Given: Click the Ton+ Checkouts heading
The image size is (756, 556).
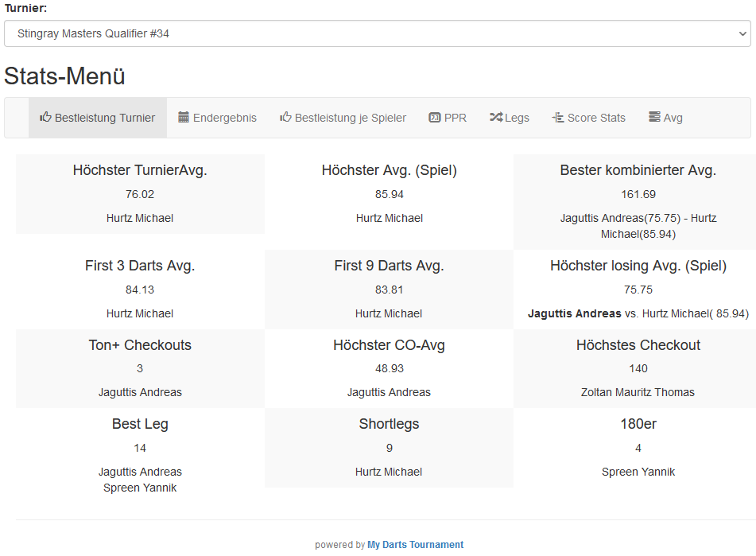Looking at the screenshot, I should [140, 345].
